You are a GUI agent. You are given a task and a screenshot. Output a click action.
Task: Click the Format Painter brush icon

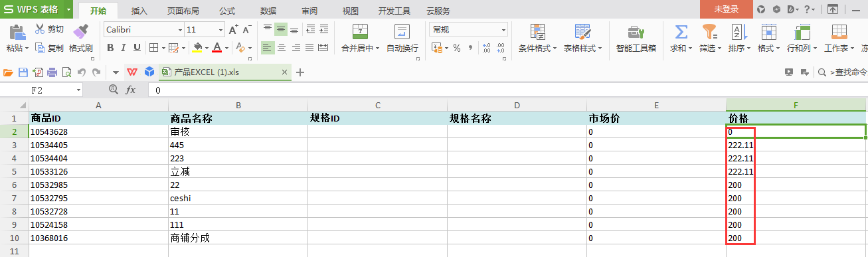(80, 31)
